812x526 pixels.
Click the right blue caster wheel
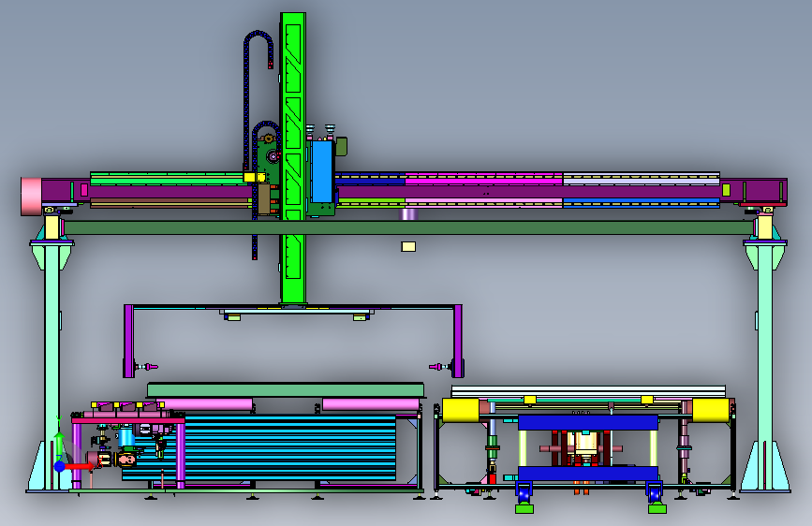point(655,492)
